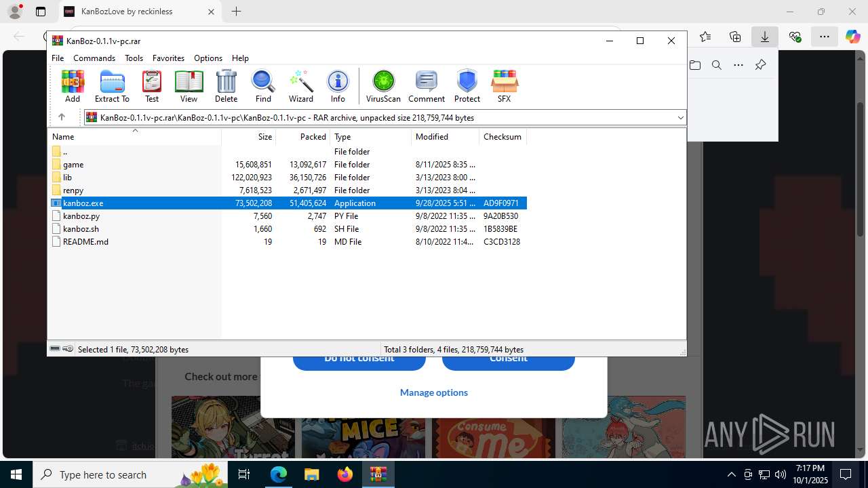Open browser Downloads button

pyautogui.click(x=765, y=37)
